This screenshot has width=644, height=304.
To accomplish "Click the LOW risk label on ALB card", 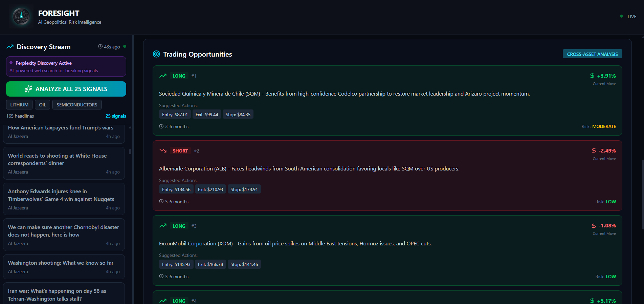I will (x=611, y=201).
